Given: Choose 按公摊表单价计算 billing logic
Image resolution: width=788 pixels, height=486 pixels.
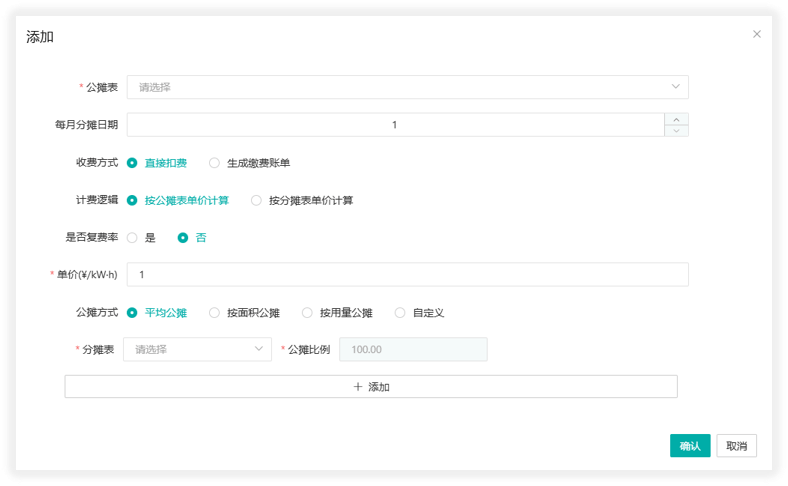Looking at the screenshot, I should pos(133,200).
